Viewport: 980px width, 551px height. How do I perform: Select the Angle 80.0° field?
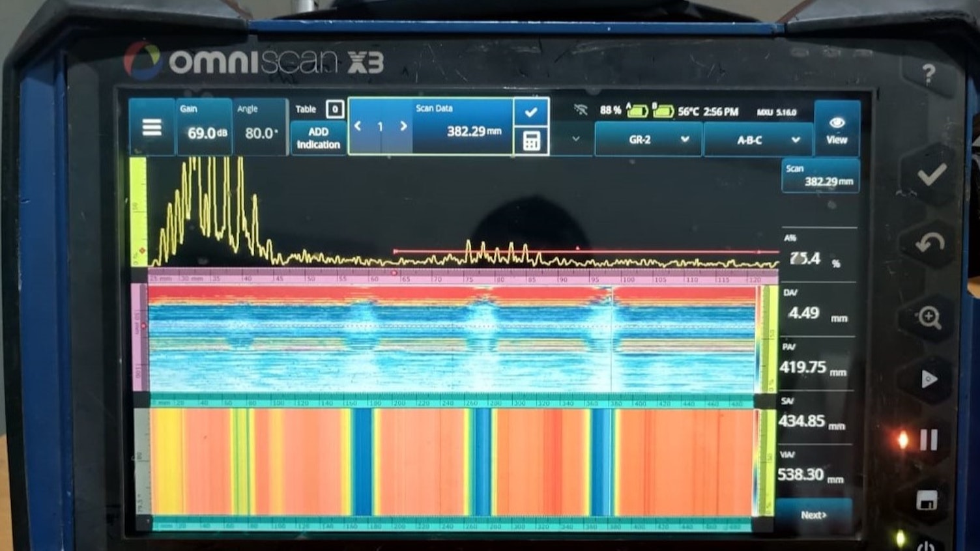click(x=261, y=127)
